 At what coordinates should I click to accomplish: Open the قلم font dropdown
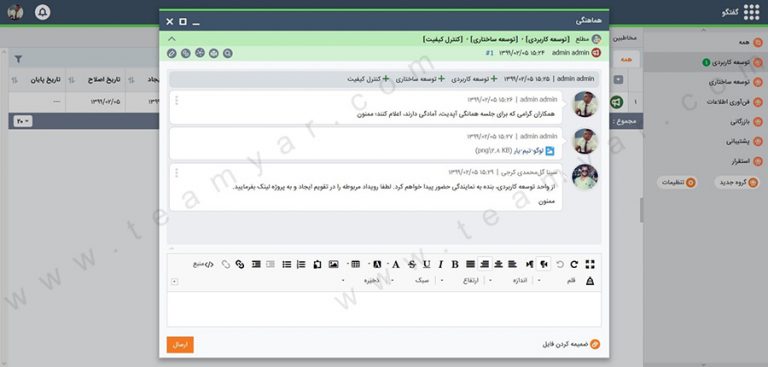[559, 280]
